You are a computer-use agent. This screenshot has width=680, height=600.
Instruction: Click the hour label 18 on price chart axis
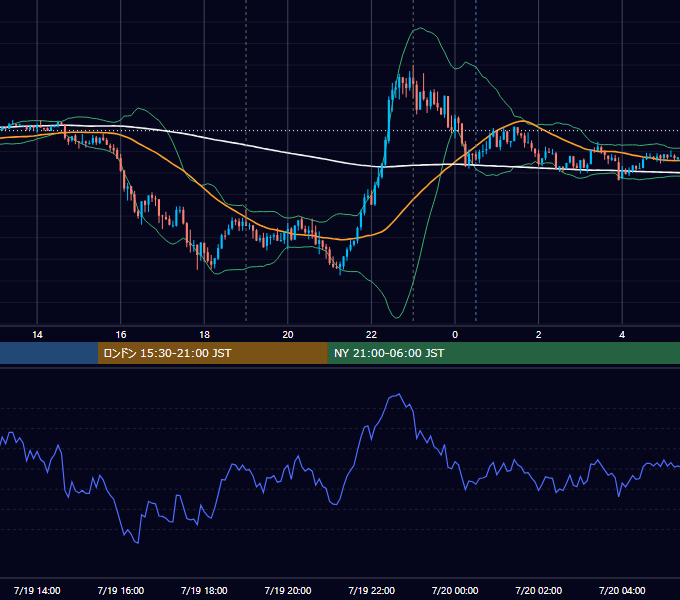pos(204,335)
